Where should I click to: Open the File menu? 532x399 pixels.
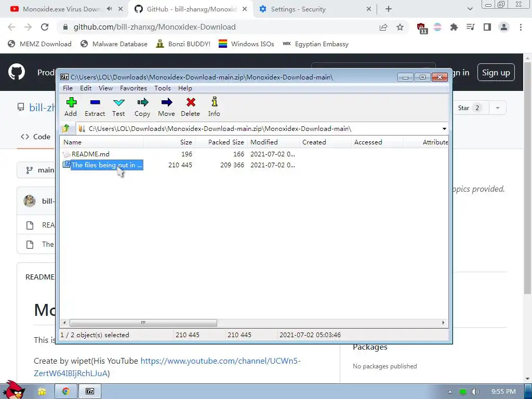click(68, 88)
